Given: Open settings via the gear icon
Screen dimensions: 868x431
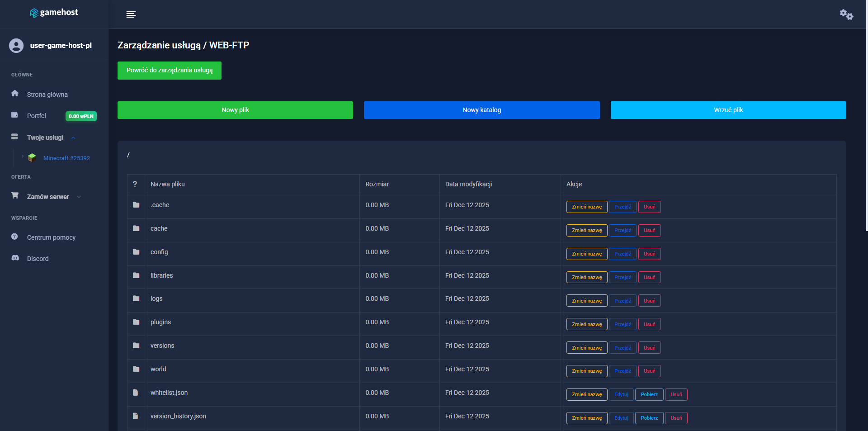Looking at the screenshot, I should pyautogui.click(x=846, y=14).
